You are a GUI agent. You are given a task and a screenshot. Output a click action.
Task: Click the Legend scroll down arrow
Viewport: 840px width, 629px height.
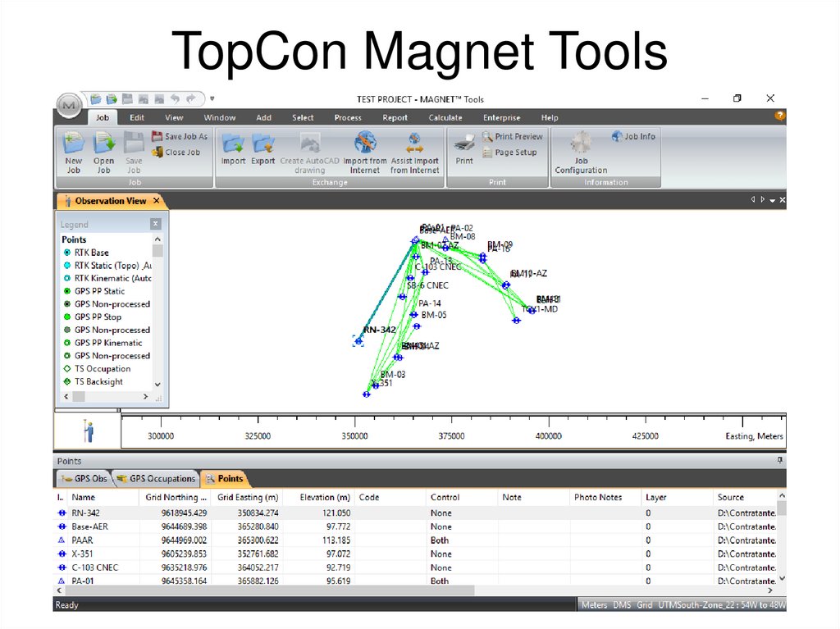[x=157, y=385]
